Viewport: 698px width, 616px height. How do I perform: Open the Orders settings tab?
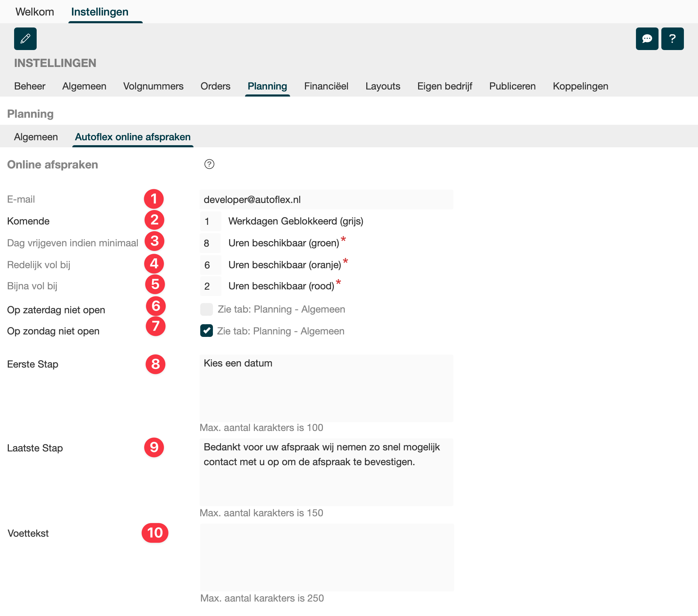215,86
